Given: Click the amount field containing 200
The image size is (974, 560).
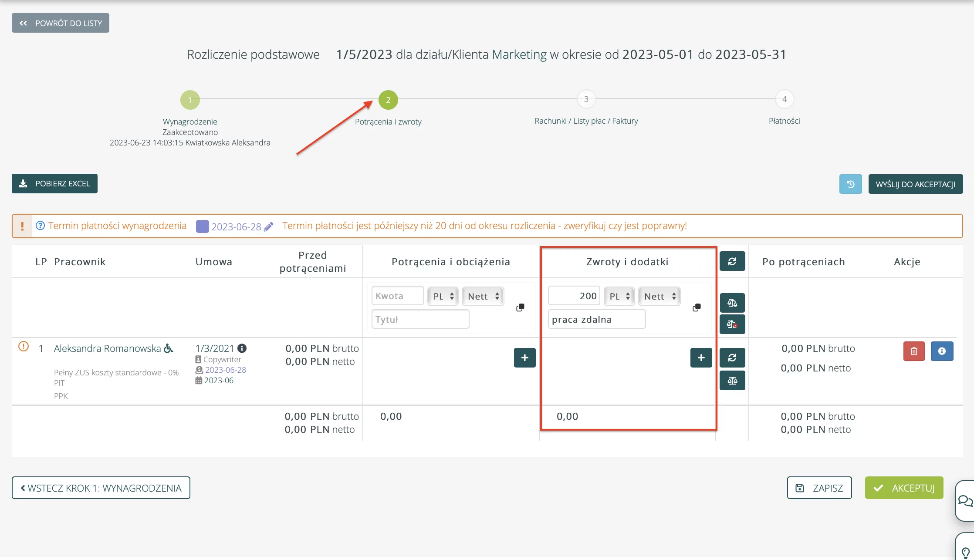Looking at the screenshot, I should [x=574, y=296].
